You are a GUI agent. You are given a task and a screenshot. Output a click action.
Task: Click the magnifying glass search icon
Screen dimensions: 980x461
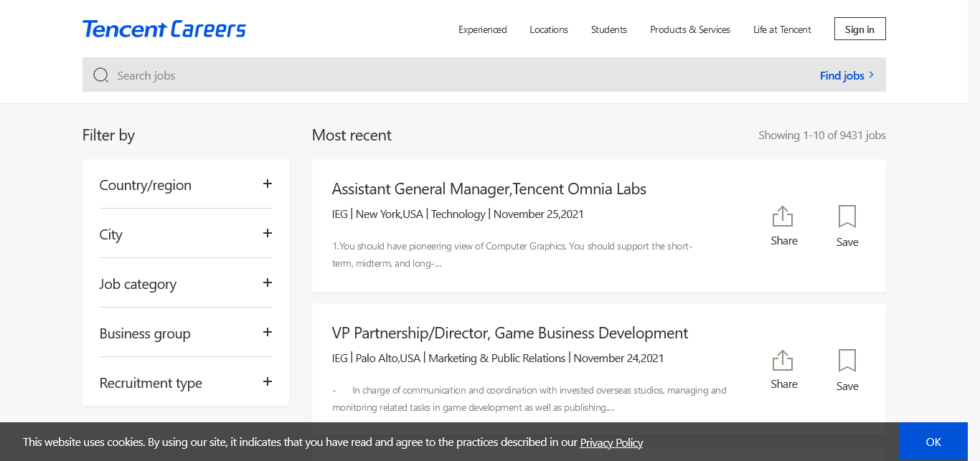(x=101, y=75)
